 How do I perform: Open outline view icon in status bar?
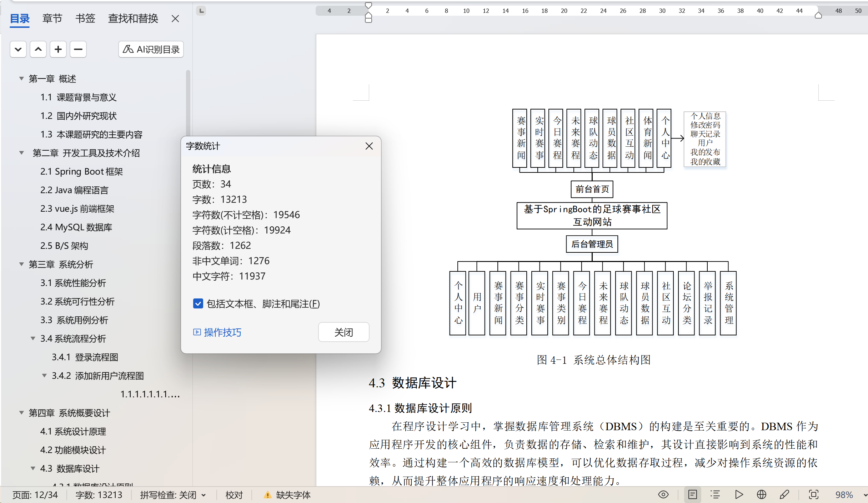[x=715, y=495]
